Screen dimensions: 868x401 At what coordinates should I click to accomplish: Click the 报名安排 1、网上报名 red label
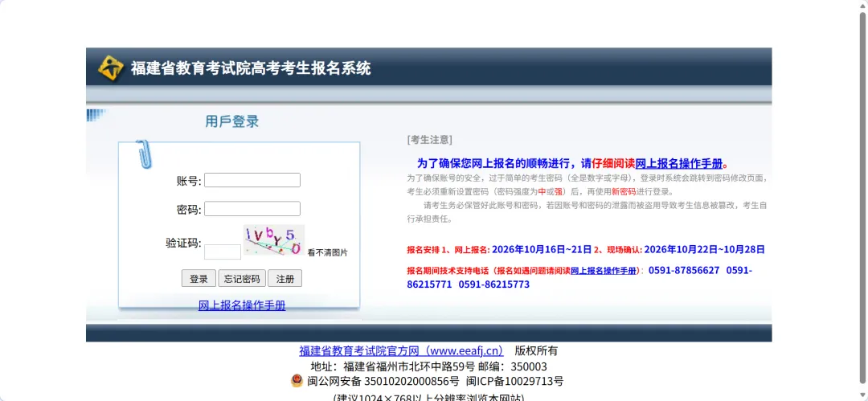pos(448,250)
